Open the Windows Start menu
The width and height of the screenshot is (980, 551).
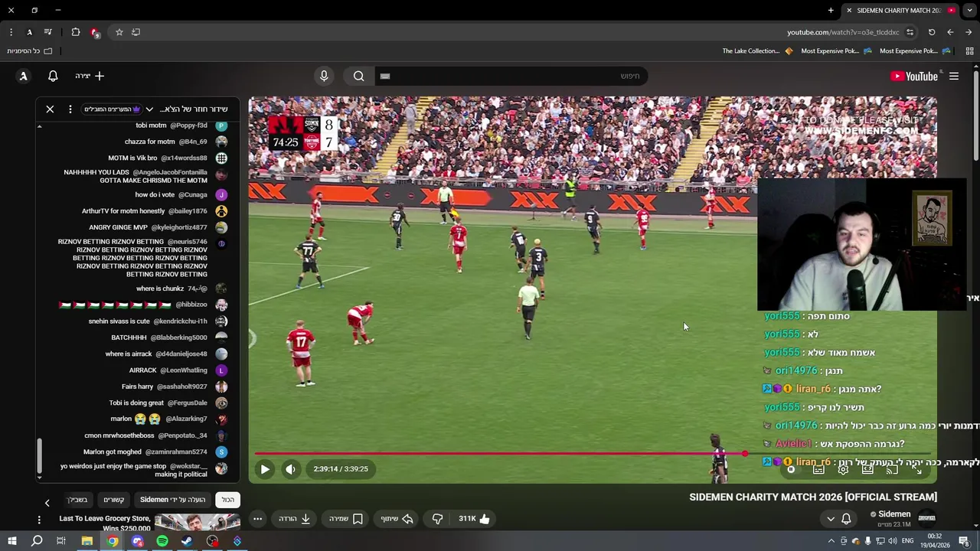point(11,541)
